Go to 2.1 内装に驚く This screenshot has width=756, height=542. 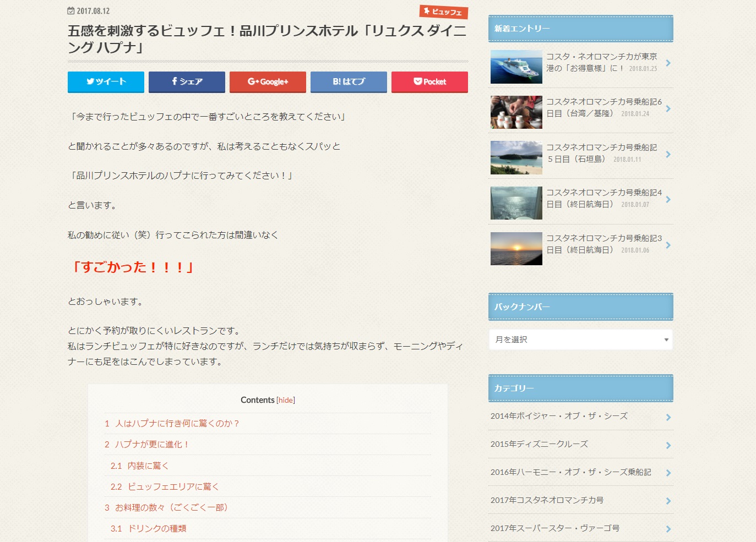(139, 466)
